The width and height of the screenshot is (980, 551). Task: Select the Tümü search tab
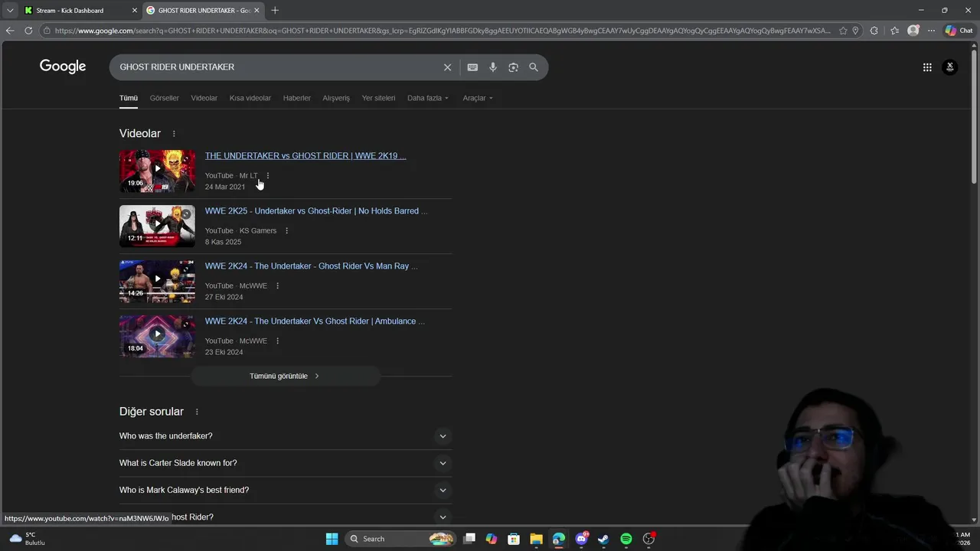[129, 98]
